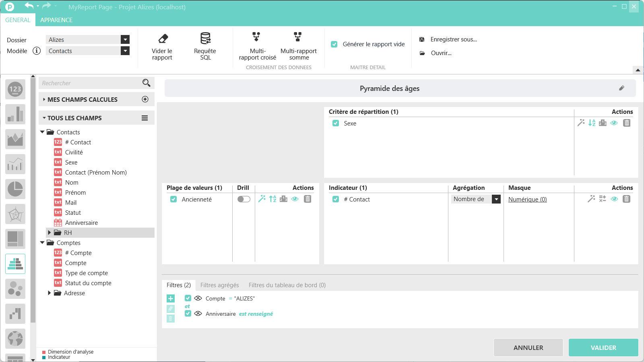Open the Filtres agrégés tab

coord(219,285)
